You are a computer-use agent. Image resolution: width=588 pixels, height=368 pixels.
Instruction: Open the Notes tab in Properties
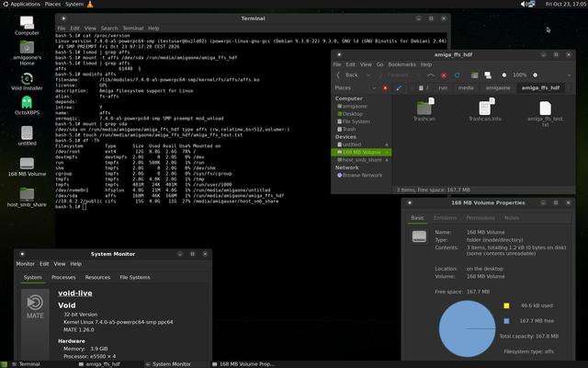point(512,218)
